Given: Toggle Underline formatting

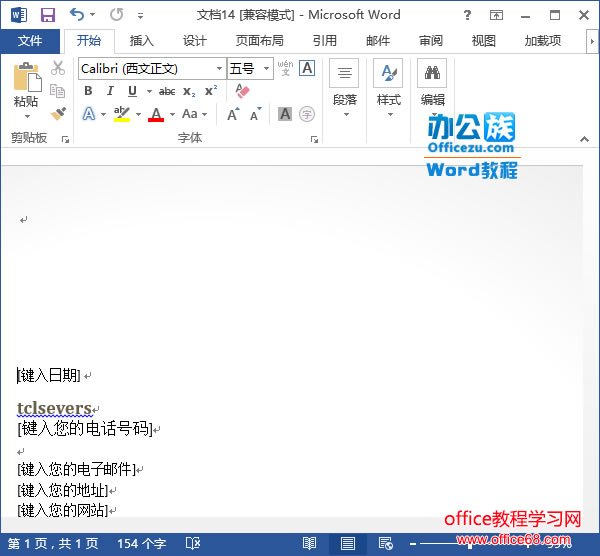Looking at the screenshot, I should pyautogui.click(x=131, y=91).
